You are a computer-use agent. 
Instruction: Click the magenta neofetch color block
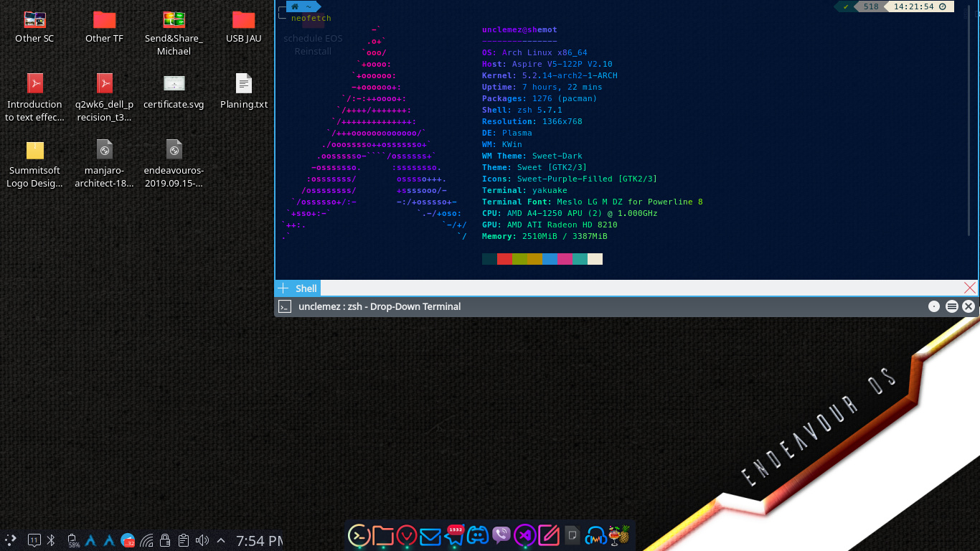pyautogui.click(x=565, y=259)
